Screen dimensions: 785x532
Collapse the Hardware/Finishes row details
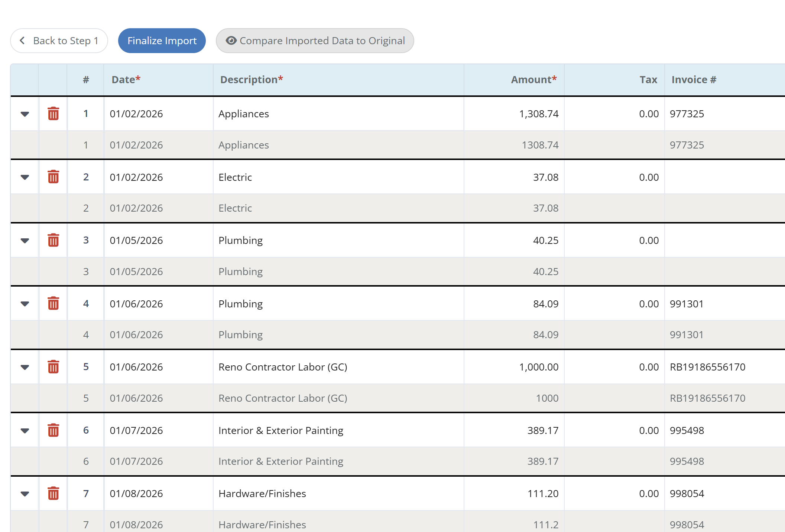pyautogui.click(x=25, y=494)
